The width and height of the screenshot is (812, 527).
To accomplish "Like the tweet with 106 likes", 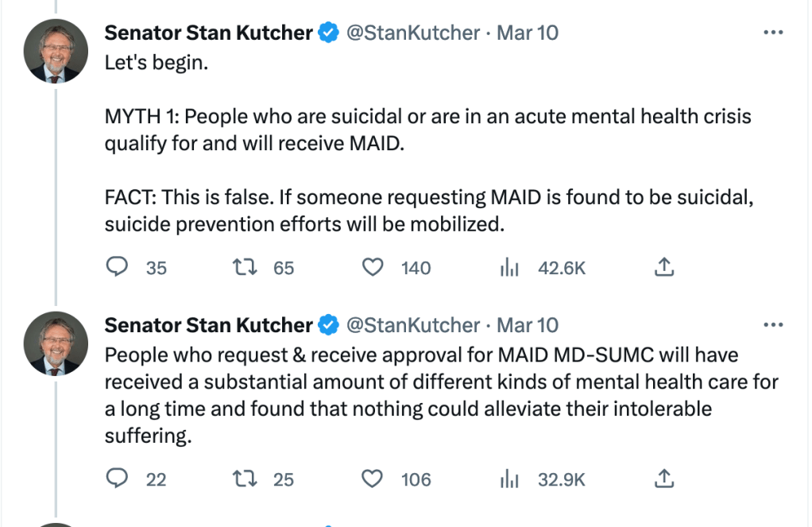I will coord(373,479).
